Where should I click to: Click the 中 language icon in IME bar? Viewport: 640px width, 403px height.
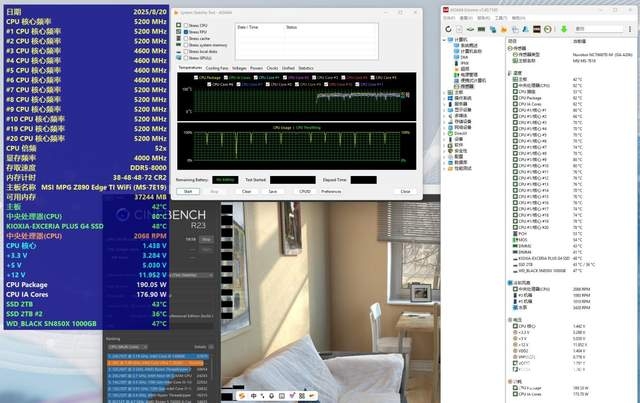tap(253, 396)
